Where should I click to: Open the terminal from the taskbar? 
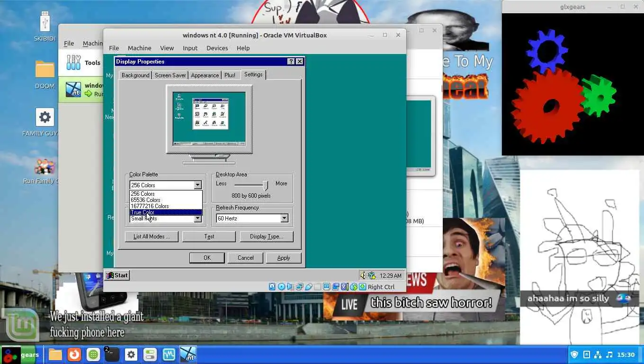[112, 355]
